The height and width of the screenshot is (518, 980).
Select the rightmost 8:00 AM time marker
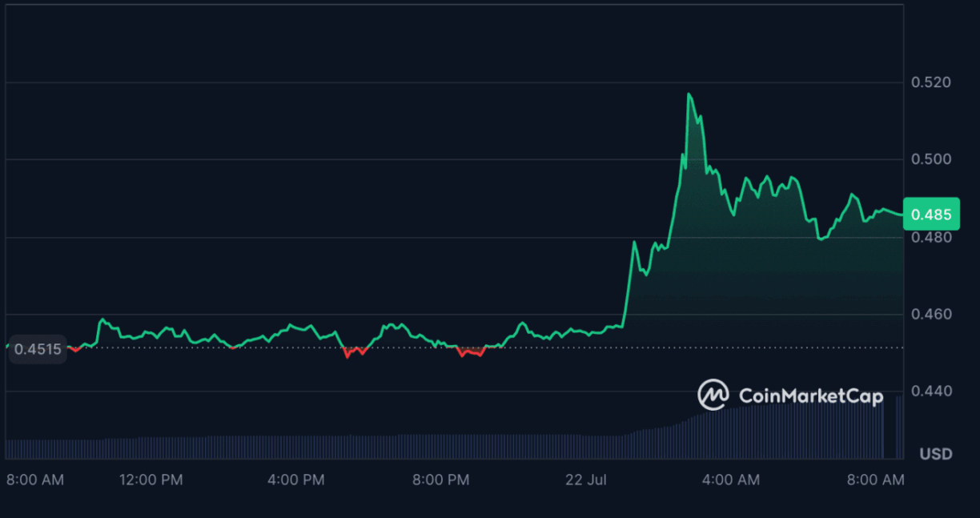(875, 480)
